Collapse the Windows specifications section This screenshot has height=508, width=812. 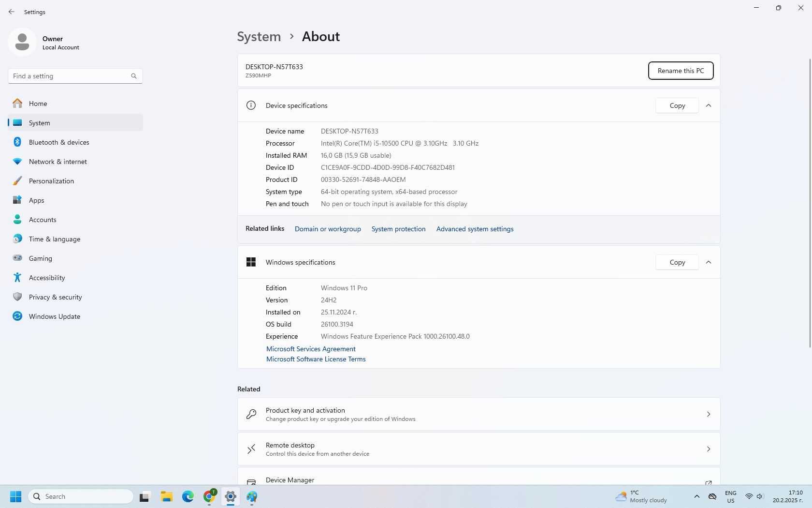709,262
